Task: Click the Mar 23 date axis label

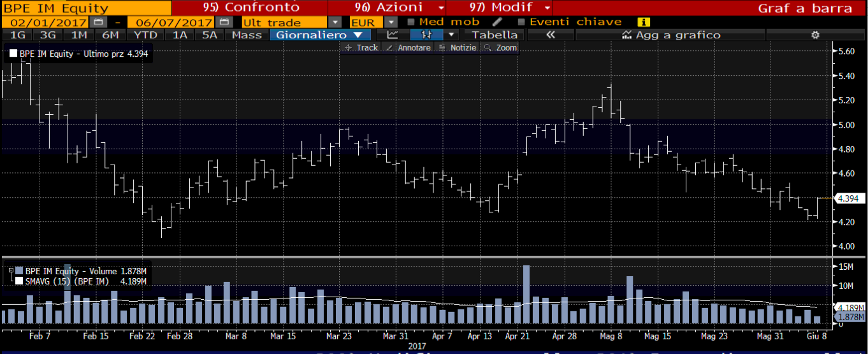Action: [x=338, y=336]
